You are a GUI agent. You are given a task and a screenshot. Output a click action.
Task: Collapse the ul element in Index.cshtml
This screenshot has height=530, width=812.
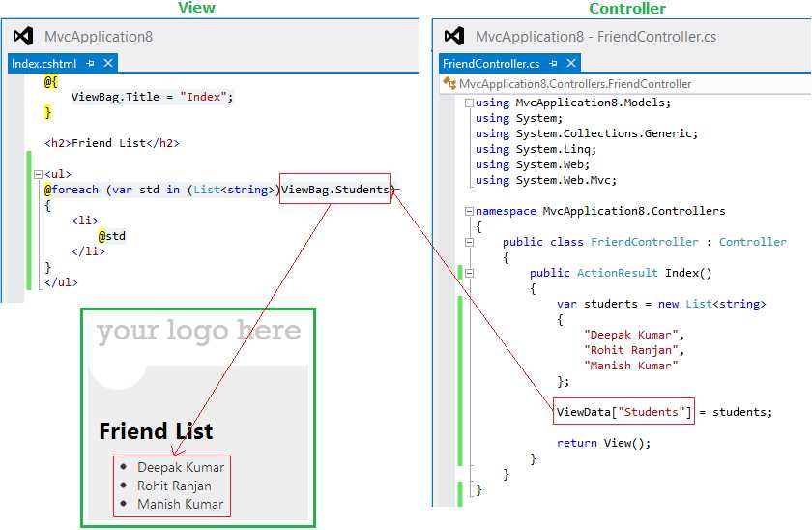click(x=38, y=175)
